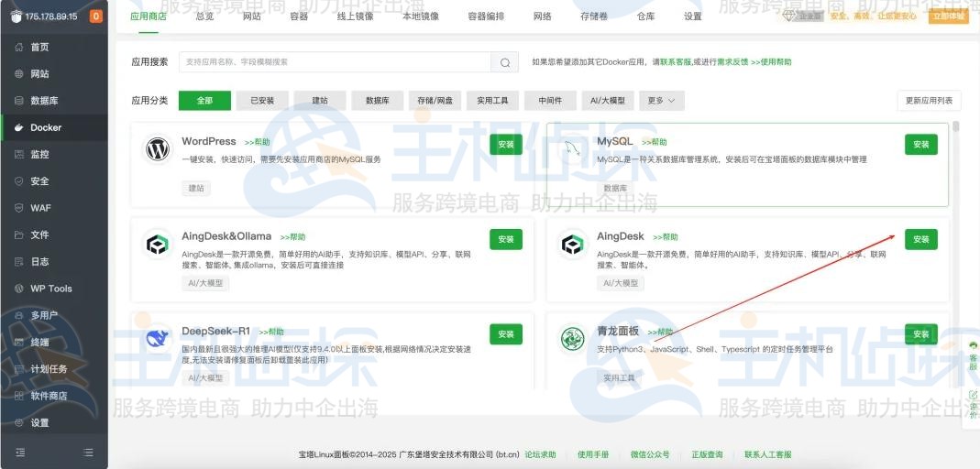Click the 立即体验 orange button
This screenshot has height=469, width=980.
(x=949, y=16)
